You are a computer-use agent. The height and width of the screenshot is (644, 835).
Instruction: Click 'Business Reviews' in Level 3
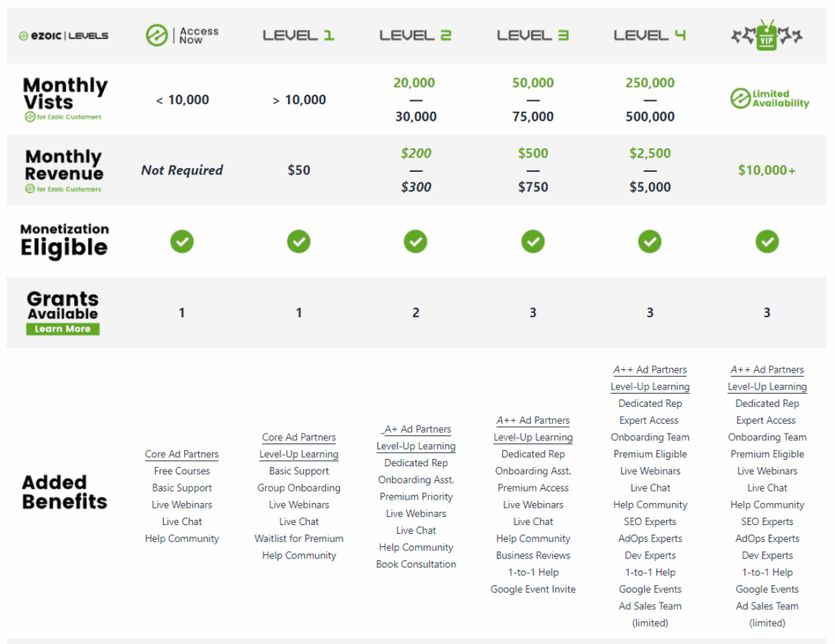pyautogui.click(x=533, y=556)
